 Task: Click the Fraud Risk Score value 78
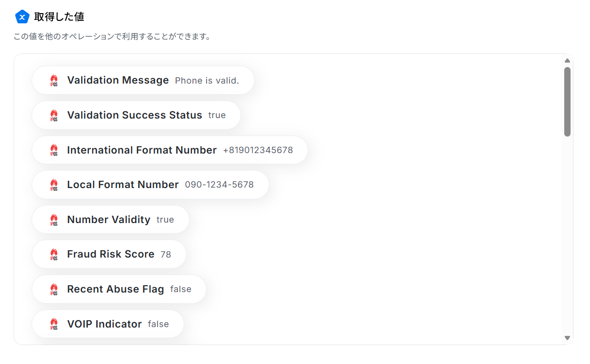pyautogui.click(x=166, y=255)
